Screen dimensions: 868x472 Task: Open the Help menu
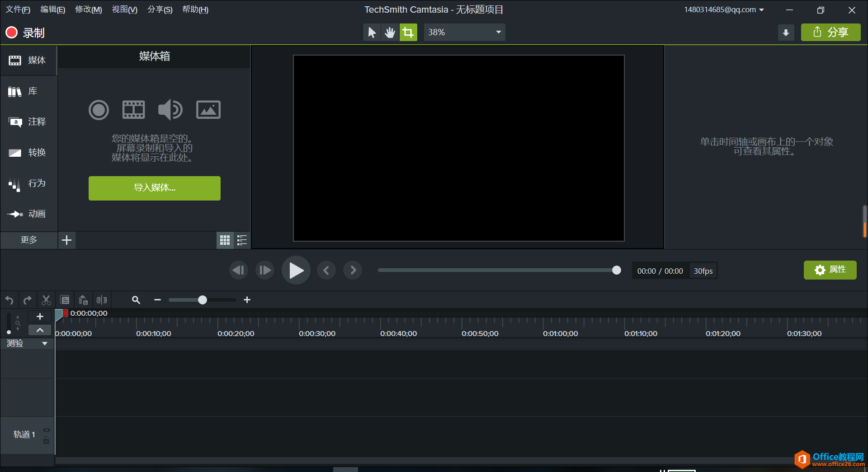tap(195, 9)
